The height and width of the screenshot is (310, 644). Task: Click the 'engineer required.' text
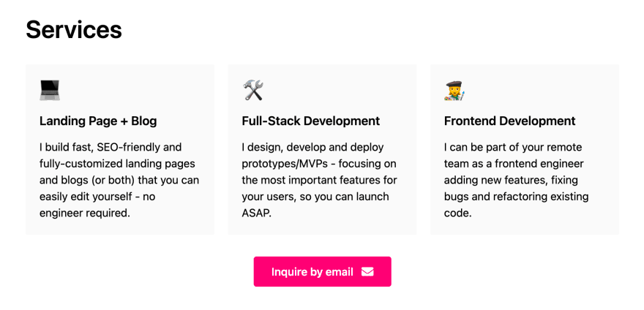coord(84,213)
